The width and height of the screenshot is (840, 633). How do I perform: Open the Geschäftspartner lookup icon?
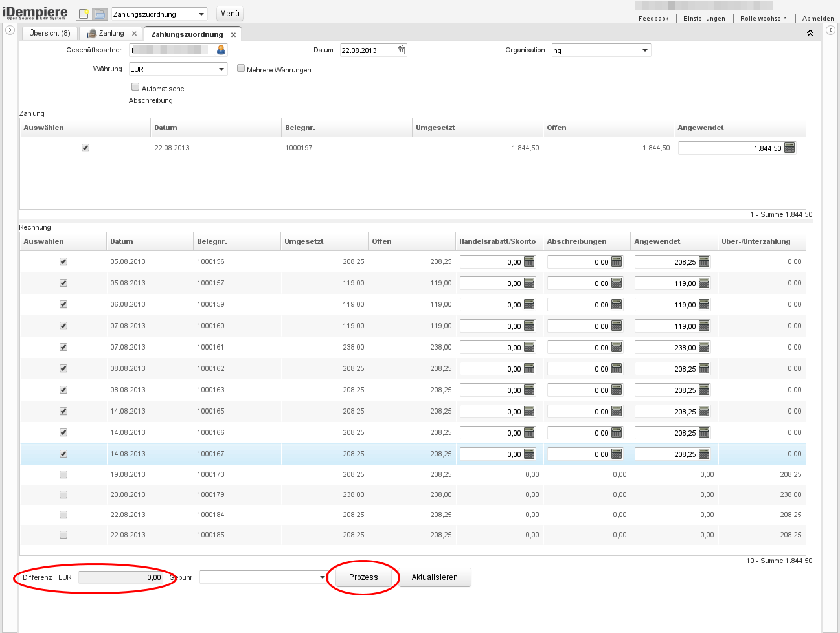pos(221,50)
